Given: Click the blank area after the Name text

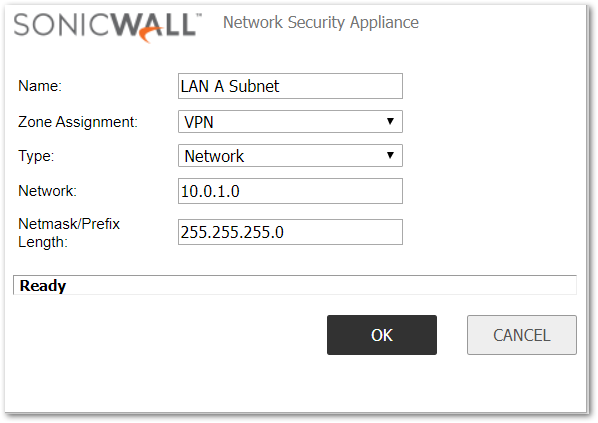Looking at the screenshot, I should tap(340, 86).
